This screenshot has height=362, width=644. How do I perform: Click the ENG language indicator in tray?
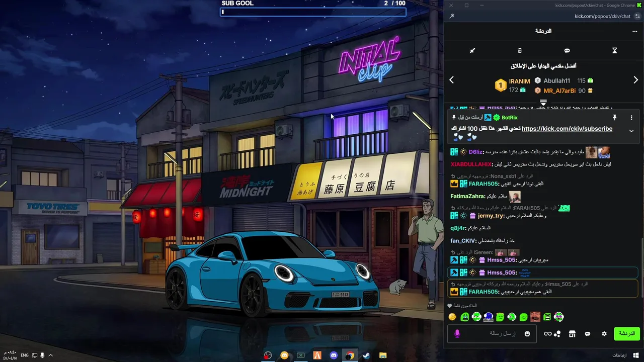coord(25,355)
